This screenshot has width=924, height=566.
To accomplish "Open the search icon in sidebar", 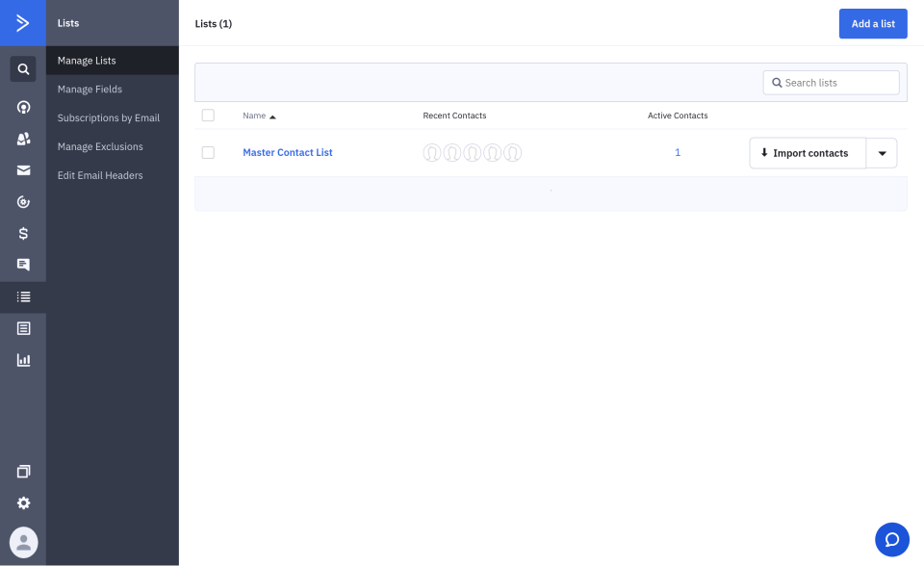I will (23, 69).
